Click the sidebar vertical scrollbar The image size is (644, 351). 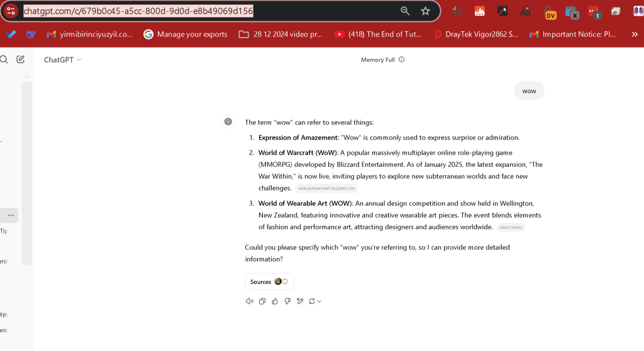[26, 172]
